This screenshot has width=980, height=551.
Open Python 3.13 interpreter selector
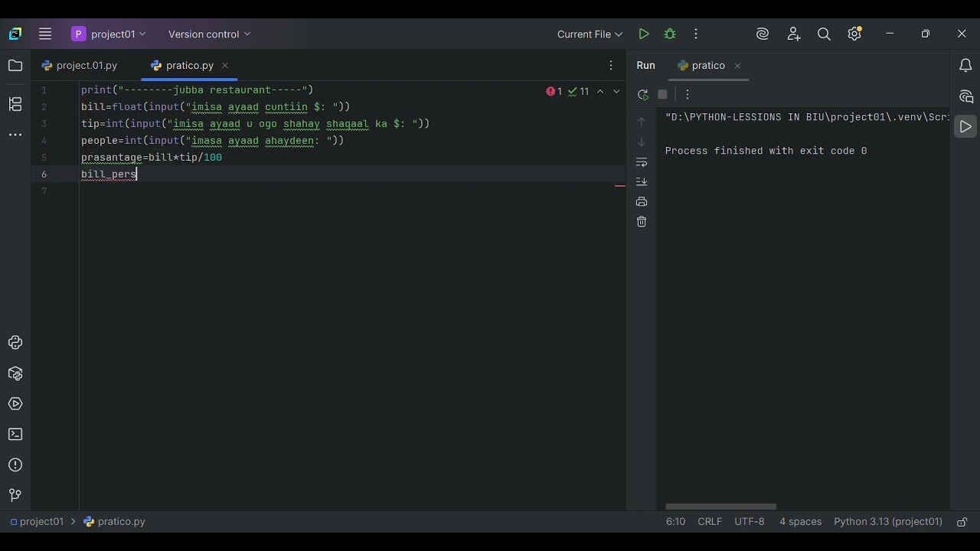click(888, 522)
